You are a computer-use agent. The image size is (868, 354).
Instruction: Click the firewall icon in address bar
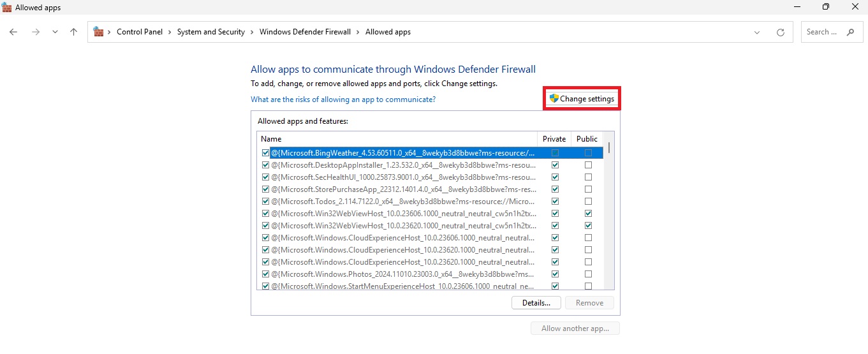pyautogui.click(x=98, y=32)
